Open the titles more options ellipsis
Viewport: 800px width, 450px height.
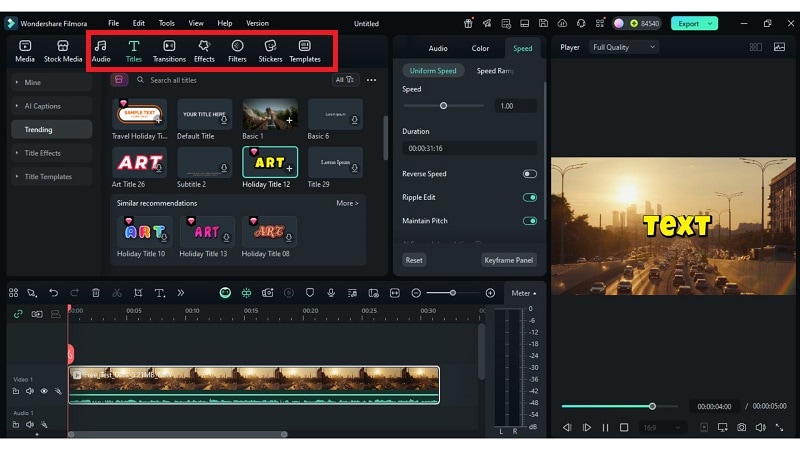371,80
